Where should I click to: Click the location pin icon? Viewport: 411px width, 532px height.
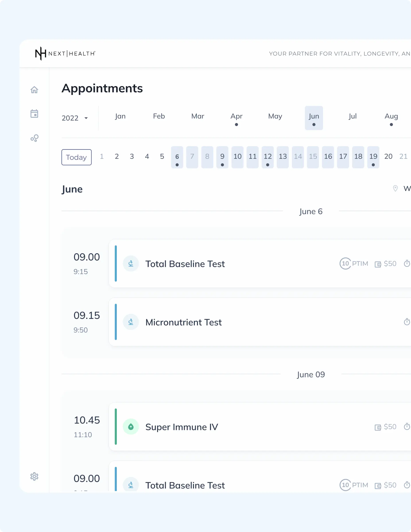[395, 188]
